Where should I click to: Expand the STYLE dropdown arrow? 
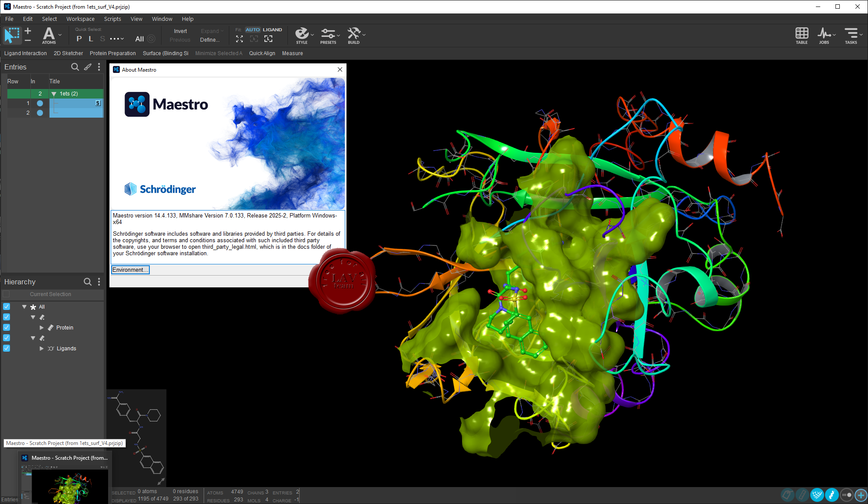[312, 35]
